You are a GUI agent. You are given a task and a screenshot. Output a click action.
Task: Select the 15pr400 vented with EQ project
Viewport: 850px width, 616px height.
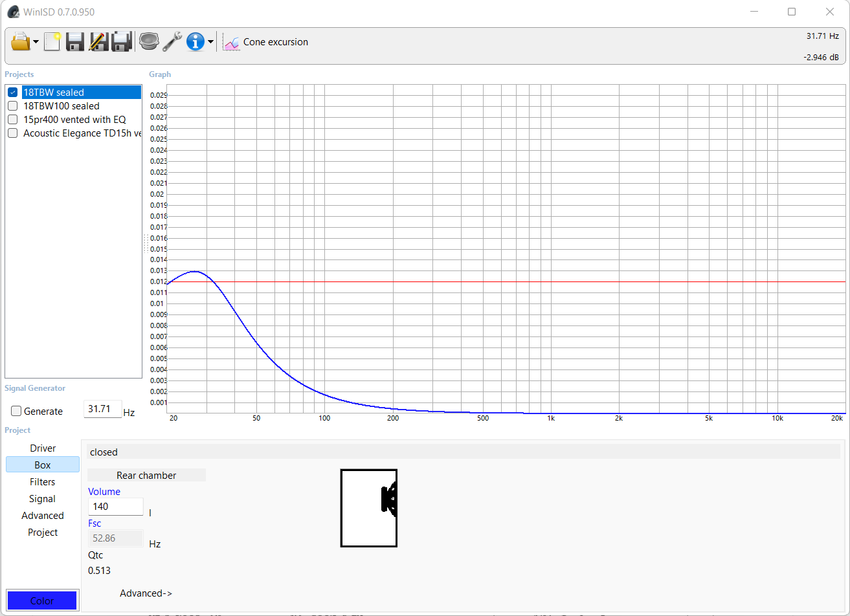pos(74,120)
